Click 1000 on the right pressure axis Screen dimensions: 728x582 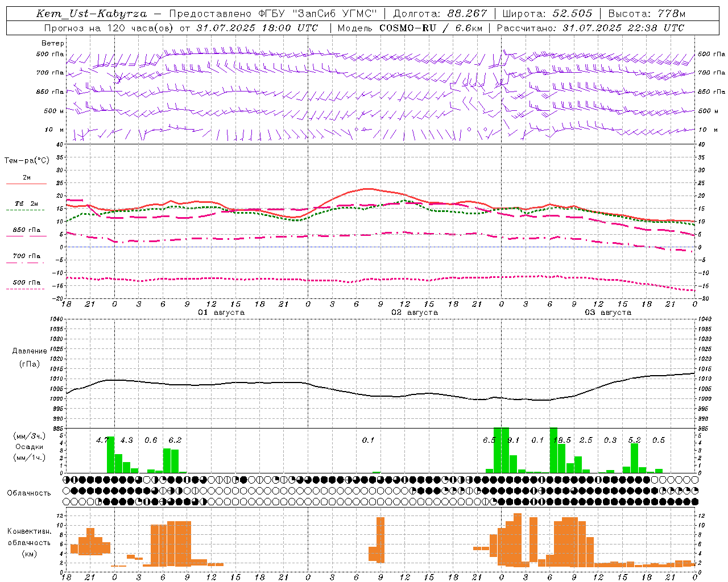(704, 399)
